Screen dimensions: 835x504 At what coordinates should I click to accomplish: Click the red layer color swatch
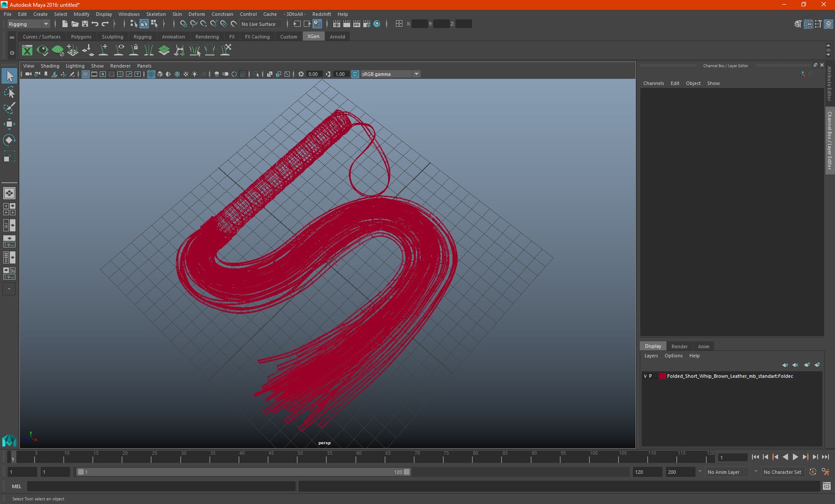click(662, 376)
